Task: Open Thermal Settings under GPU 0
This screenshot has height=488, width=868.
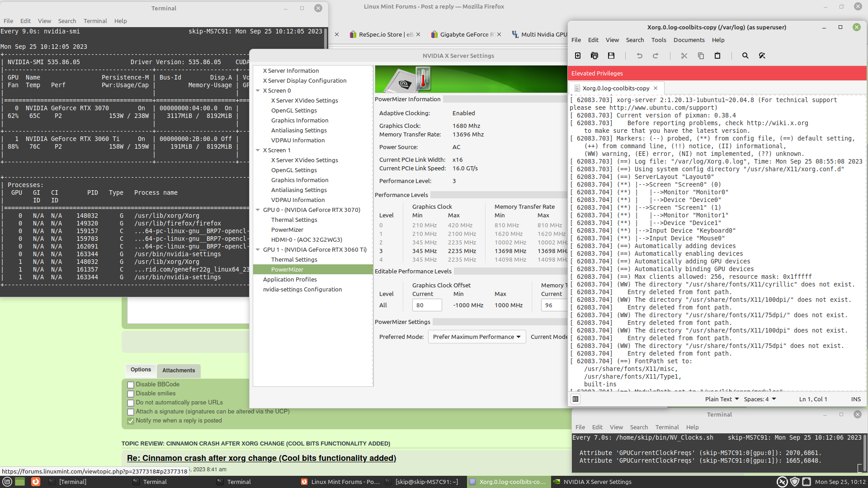Action: 294,220
